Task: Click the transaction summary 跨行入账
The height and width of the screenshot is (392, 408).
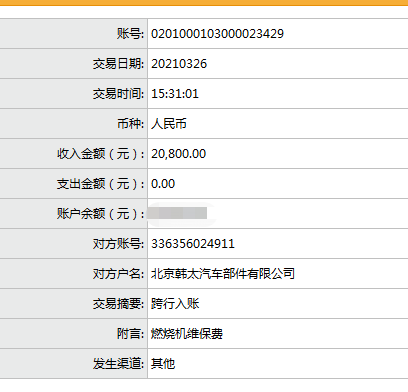Action: 175,304
